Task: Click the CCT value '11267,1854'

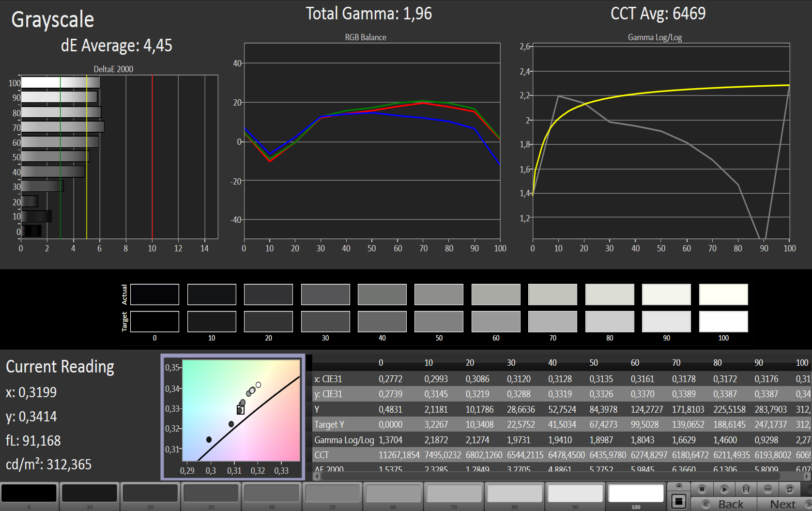Action: coord(399,455)
